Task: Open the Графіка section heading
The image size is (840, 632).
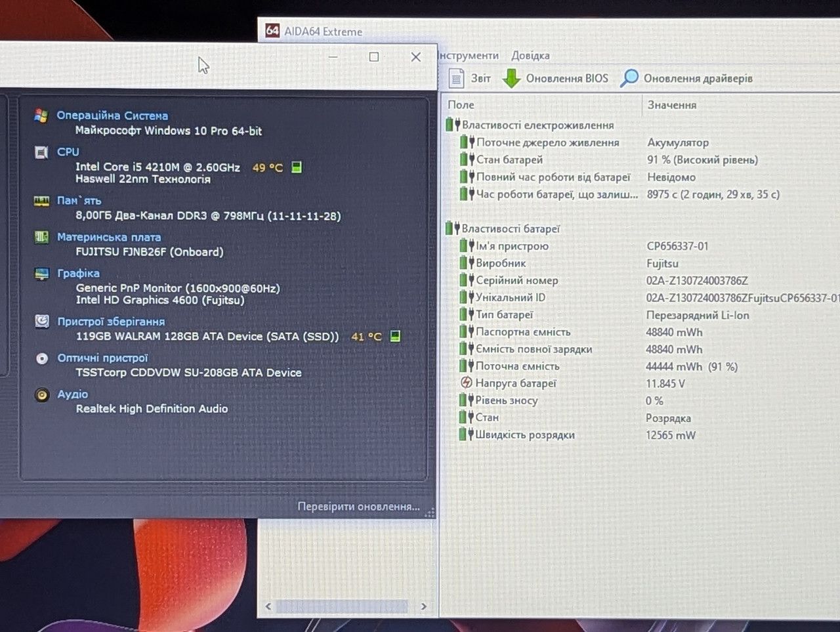Action: [x=78, y=273]
